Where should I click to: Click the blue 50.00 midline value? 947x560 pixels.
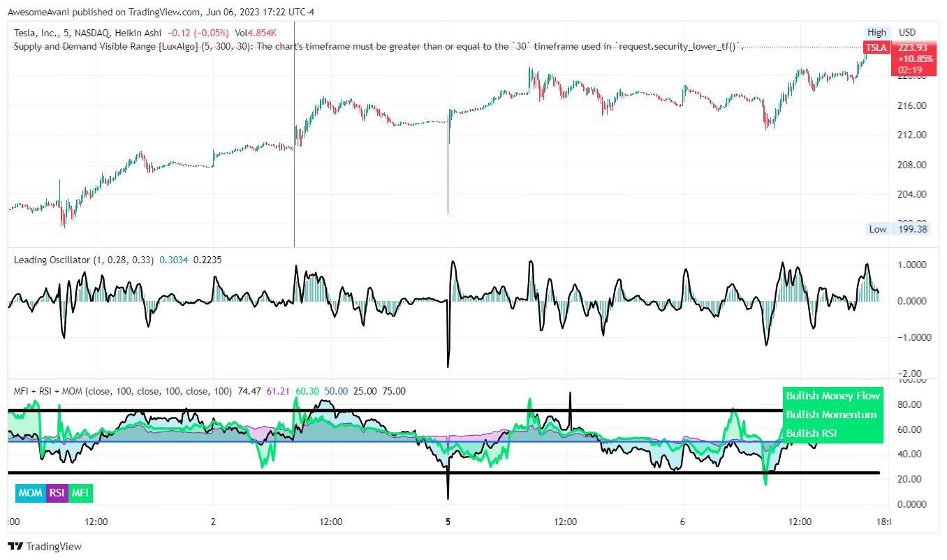tap(336, 392)
